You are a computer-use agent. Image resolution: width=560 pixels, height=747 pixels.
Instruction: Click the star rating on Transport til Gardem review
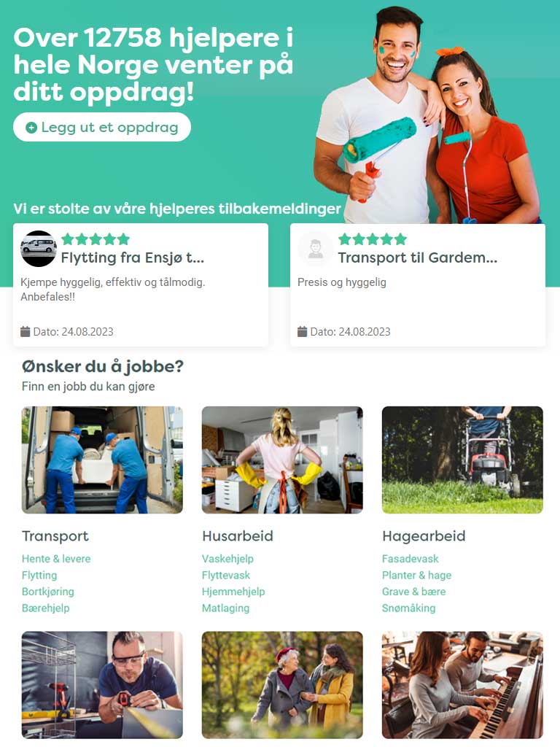point(373,239)
